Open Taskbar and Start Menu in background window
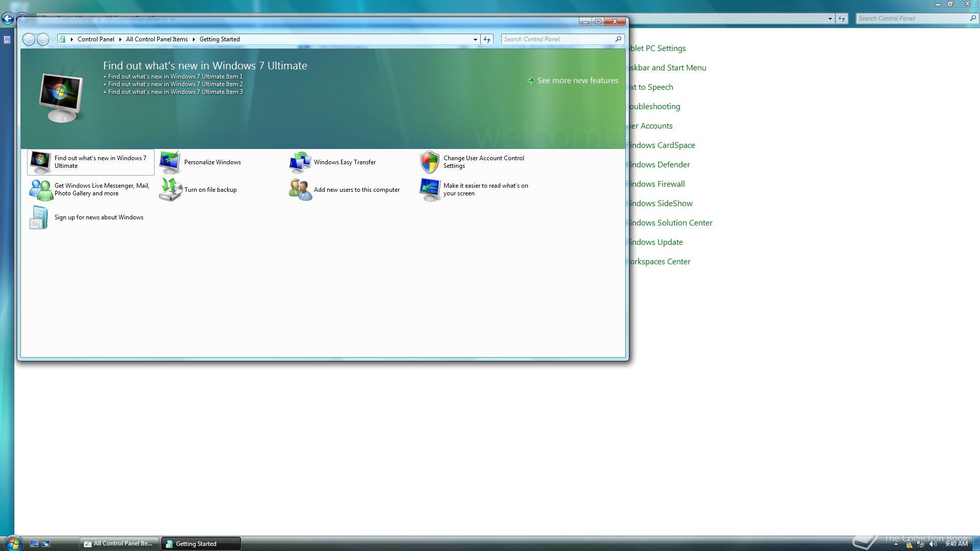The height and width of the screenshot is (551, 980). [x=668, y=68]
